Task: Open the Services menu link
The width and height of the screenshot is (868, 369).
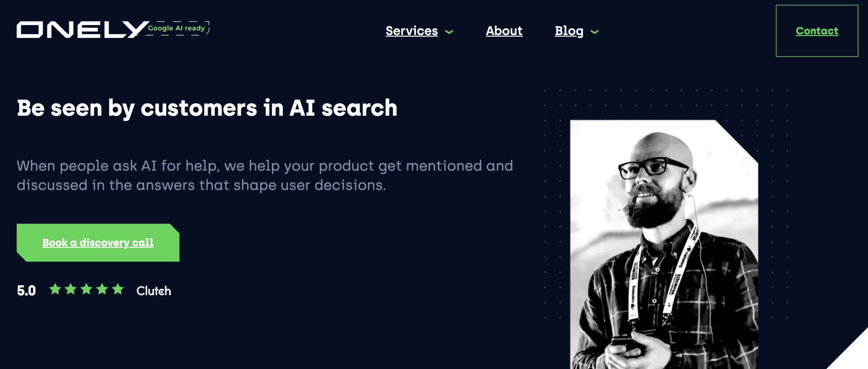Action: click(412, 31)
